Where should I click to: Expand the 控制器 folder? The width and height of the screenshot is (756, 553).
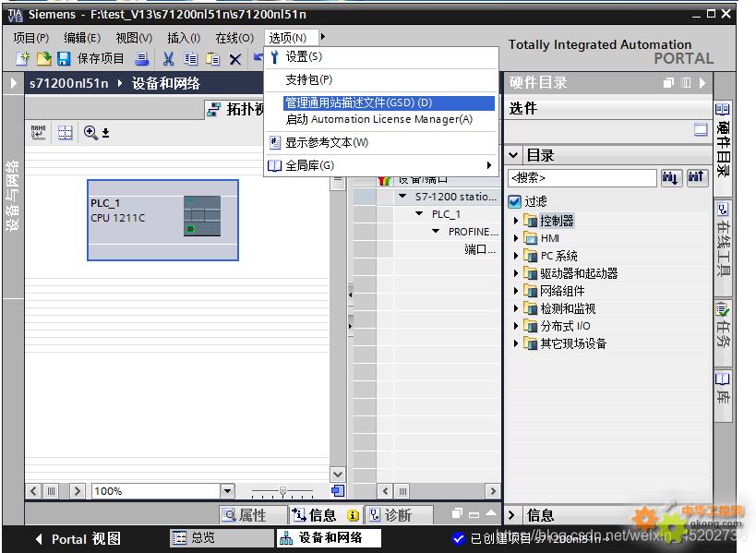(516, 221)
